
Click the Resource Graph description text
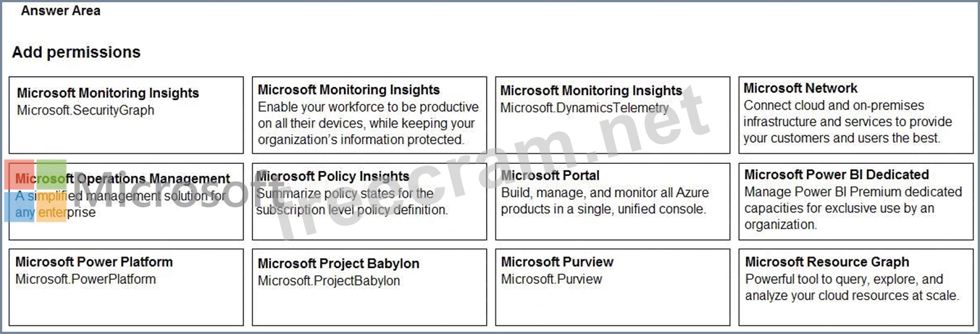(852, 288)
